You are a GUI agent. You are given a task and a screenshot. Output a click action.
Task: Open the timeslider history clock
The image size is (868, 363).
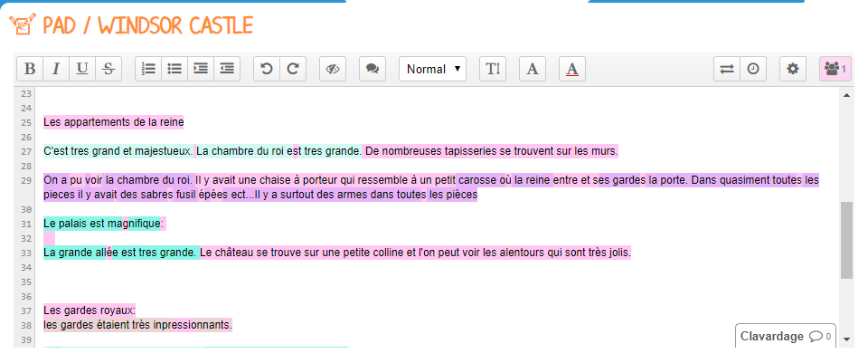(x=752, y=69)
